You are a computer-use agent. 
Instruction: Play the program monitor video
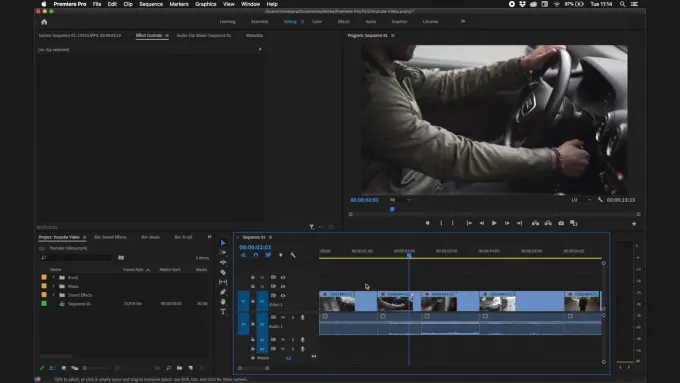pyautogui.click(x=494, y=223)
